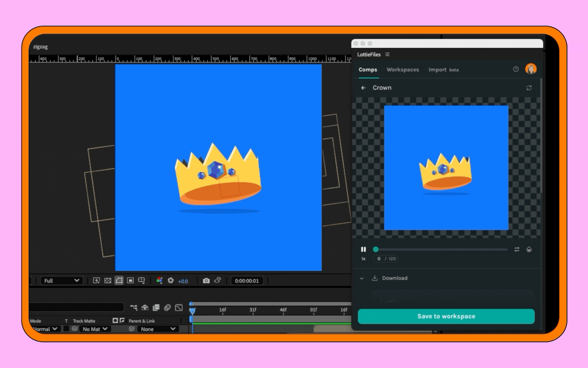This screenshot has height=368, width=588.
Task: Enable frame blending for the composition
Action: [156, 308]
